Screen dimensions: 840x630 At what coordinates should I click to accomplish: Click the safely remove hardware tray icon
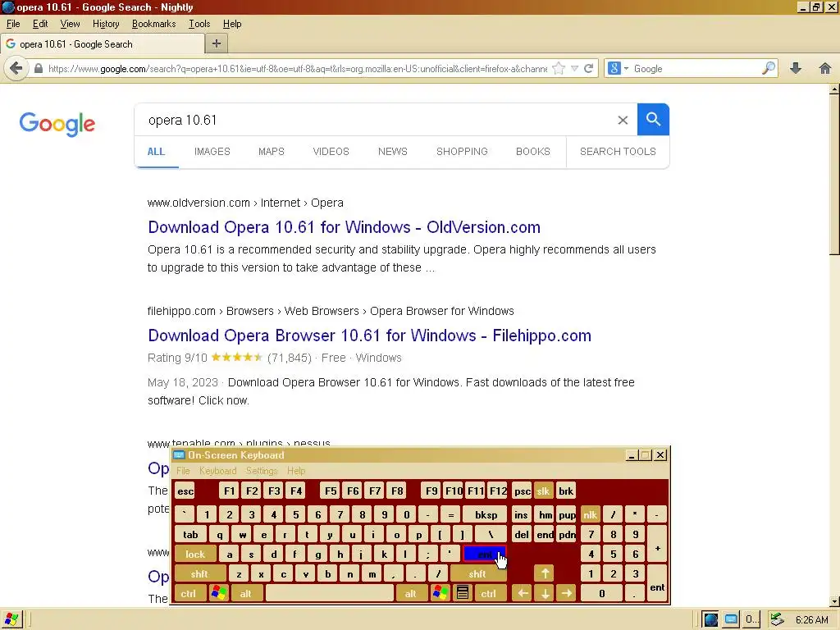777,620
